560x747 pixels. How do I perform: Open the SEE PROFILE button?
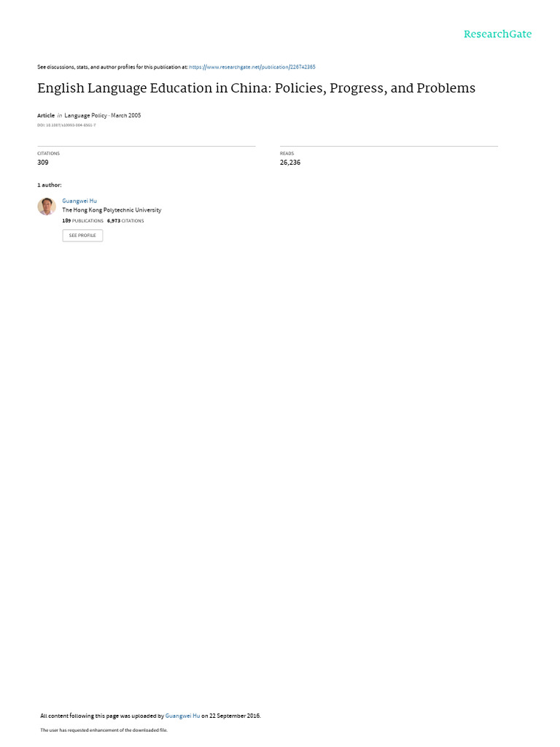tap(82, 236)
